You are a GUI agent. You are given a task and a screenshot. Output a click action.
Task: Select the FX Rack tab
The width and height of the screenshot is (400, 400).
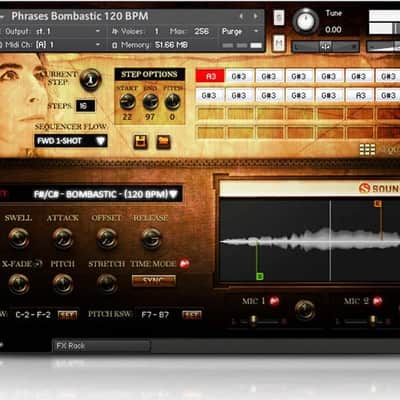(102, 346)
